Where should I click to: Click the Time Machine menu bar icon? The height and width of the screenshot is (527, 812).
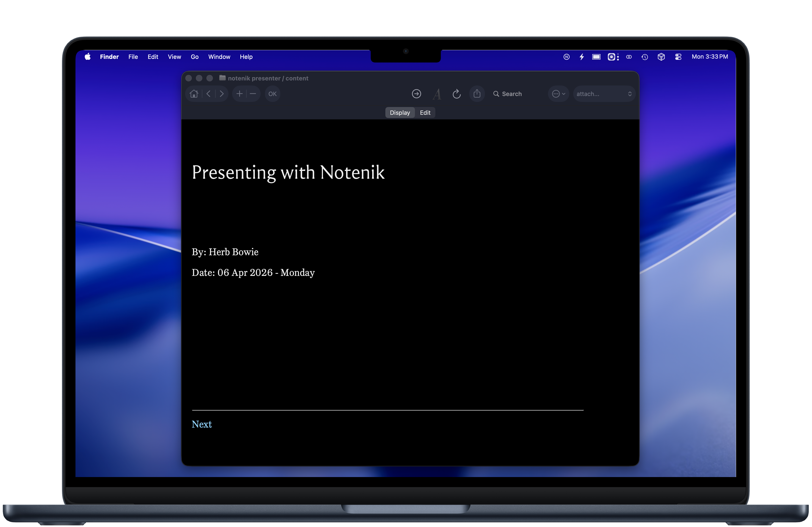pyautogui.click(x=645, y=57)
